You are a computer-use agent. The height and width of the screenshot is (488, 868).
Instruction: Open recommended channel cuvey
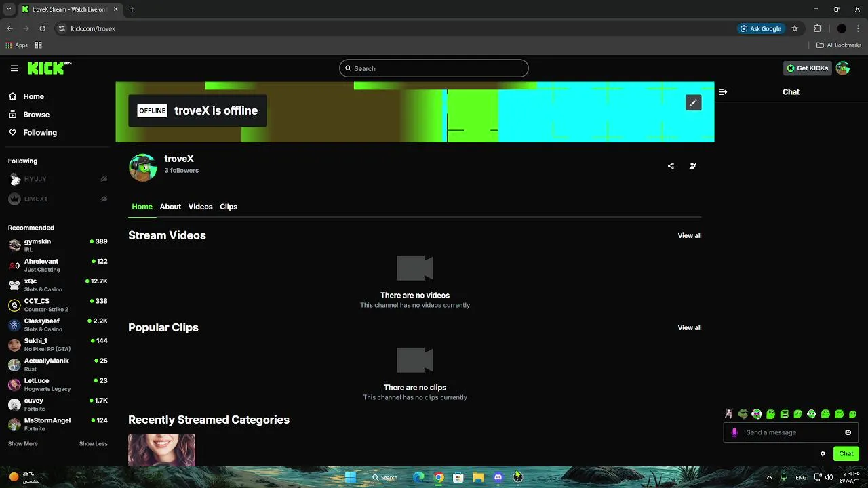[x=58, y=405]
